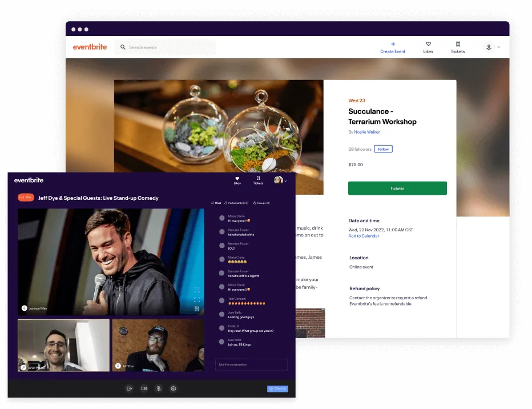
Task: Click the leave event icon in bottom bar
Action: pyautogui.click(x=130, y=388)
